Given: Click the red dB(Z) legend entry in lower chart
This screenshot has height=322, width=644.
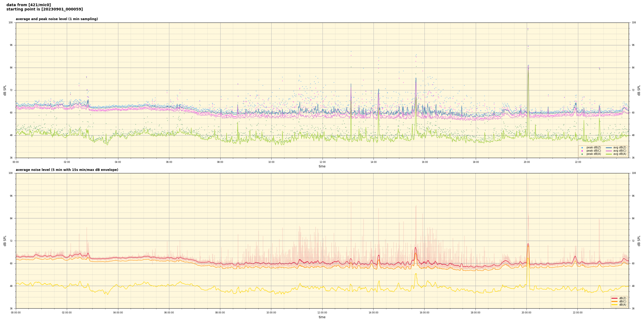Looking at the screenshot, I should pos(615,298).
